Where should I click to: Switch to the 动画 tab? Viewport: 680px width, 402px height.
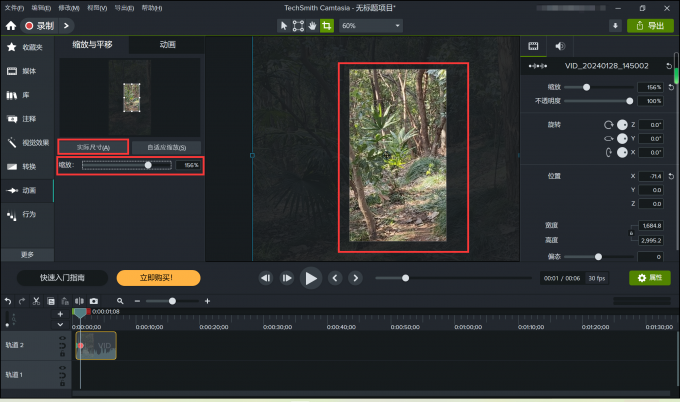click(168, 45)
